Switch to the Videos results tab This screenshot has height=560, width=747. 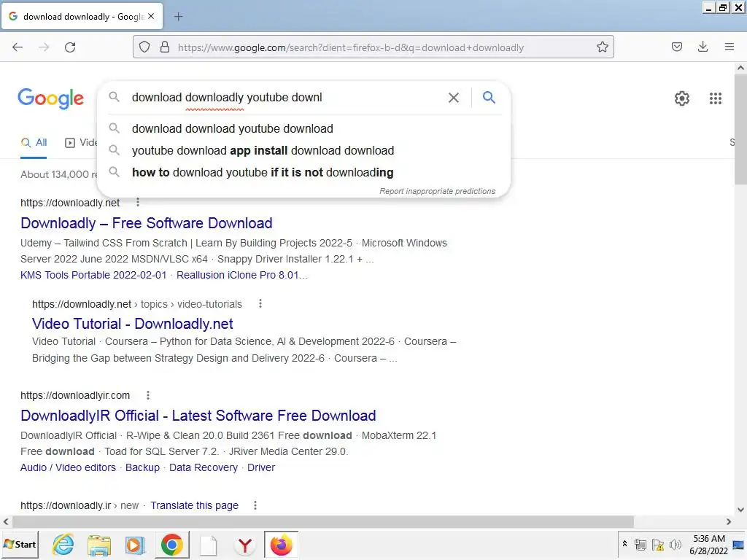(82, 142)
